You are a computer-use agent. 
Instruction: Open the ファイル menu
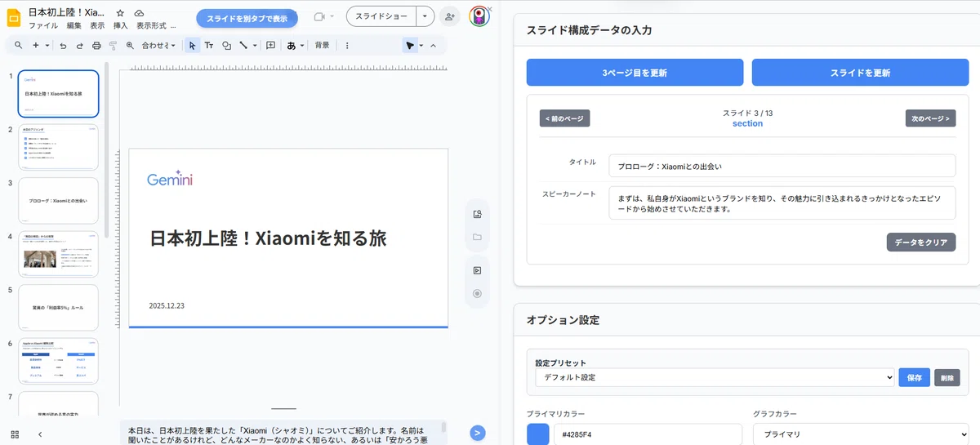click(43, 25)
